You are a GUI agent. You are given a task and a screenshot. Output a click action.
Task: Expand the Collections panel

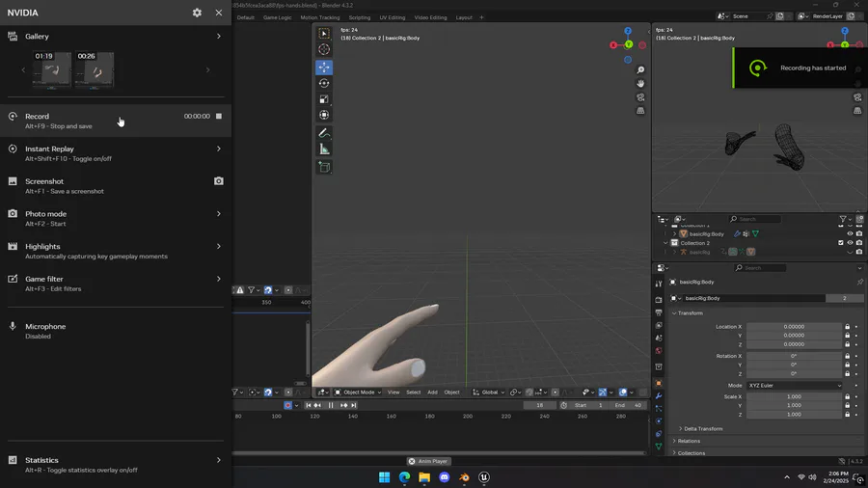[689, 453]
